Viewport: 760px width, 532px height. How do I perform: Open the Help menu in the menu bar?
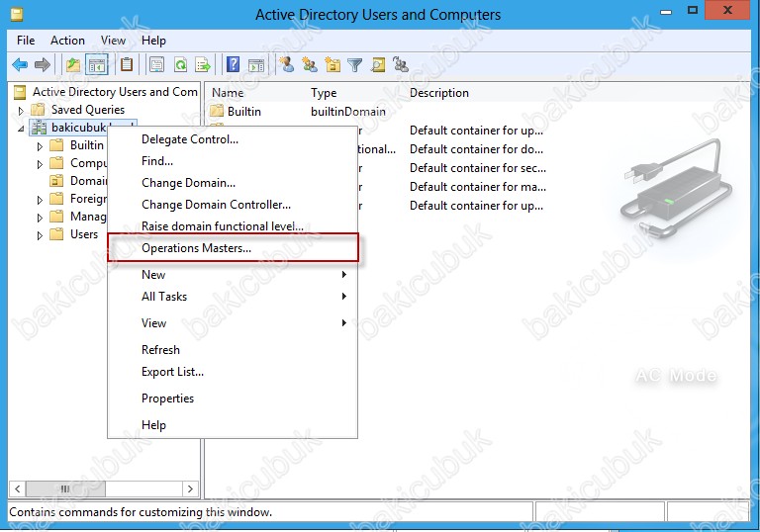[x=153, y=41]
